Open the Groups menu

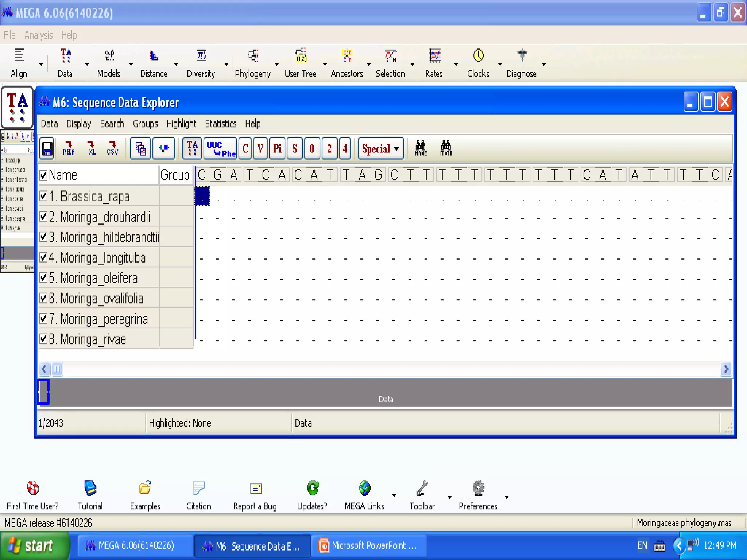145,124
